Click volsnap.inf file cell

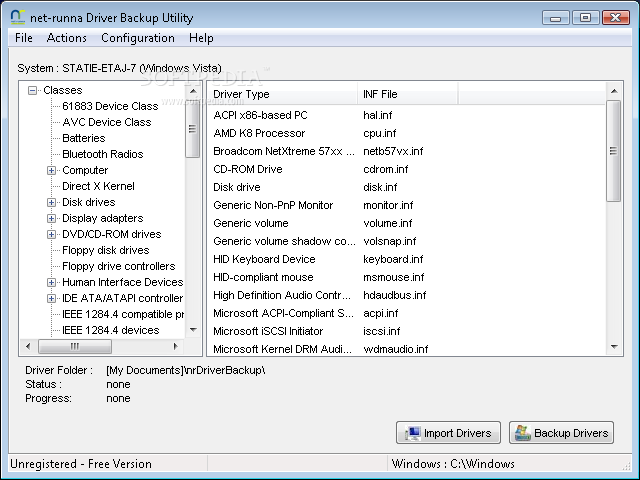click(390, 241)
